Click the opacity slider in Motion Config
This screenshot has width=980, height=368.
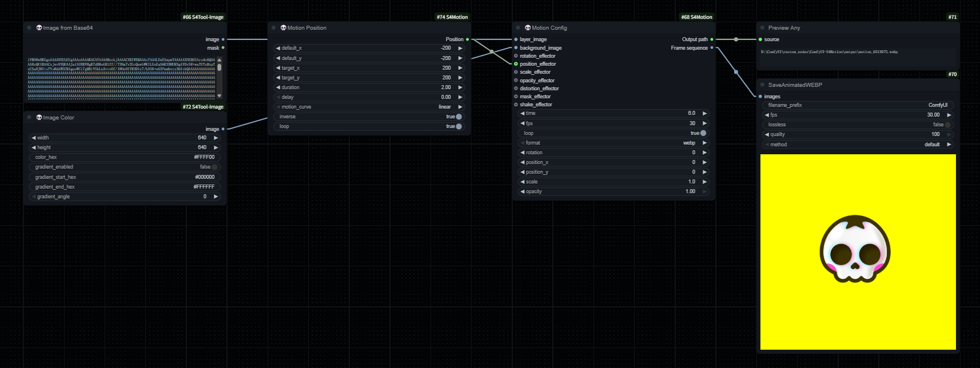[614, 191]
